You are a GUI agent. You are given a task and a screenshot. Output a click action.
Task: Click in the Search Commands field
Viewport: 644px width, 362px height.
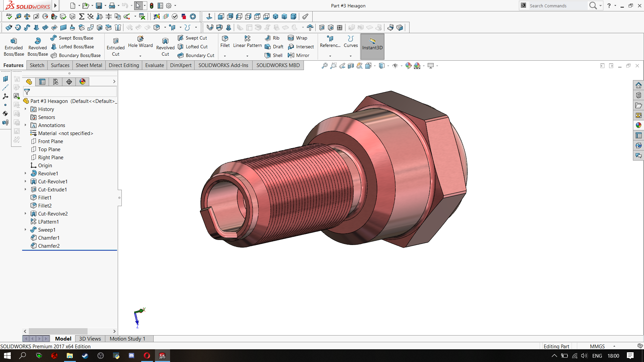point(557,6)
